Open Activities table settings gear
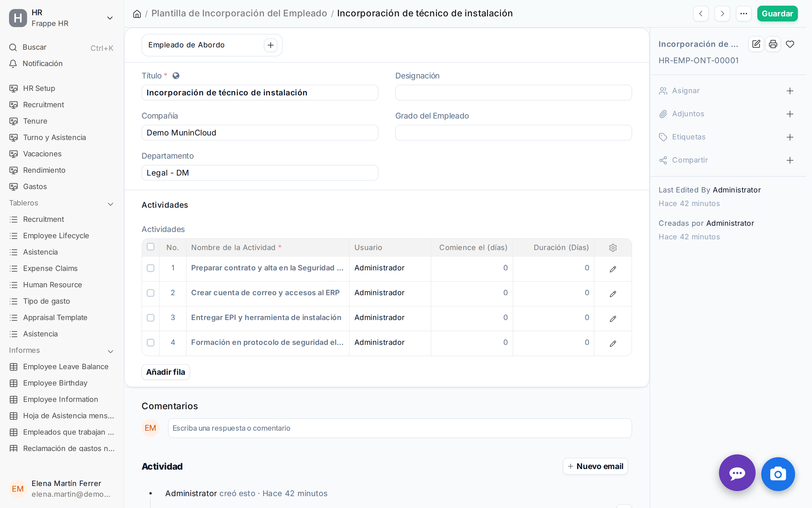Image resolution: width=812 pixels, height=508 pixels. (x=613, y=248)
